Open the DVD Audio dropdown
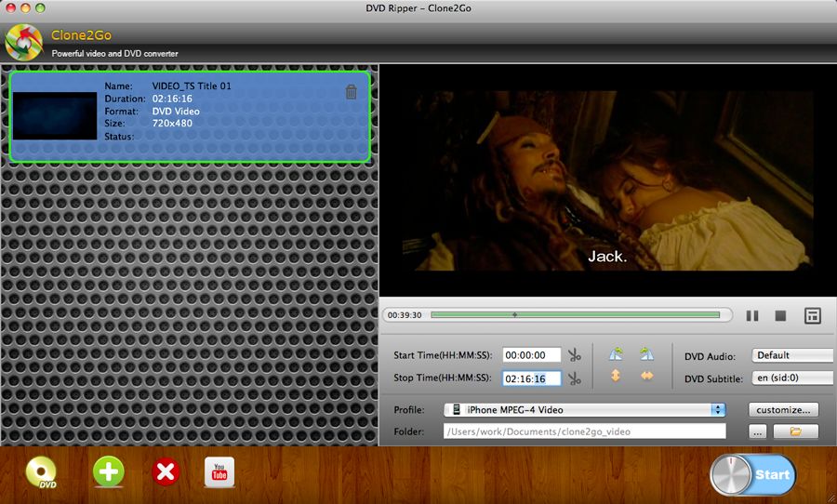 pyautogui.click(x=792, y=355)
